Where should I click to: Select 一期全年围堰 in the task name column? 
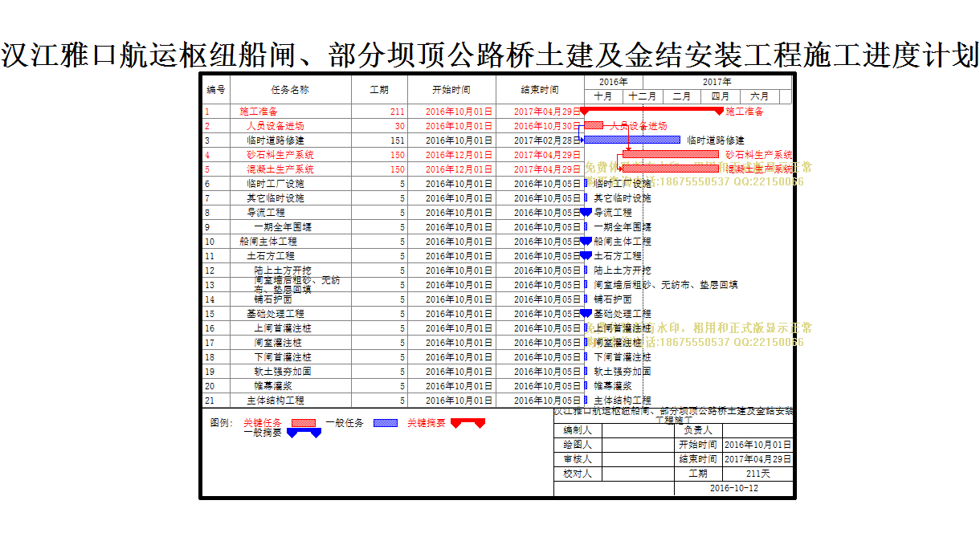pyautogui.click(x=283, y=227)
